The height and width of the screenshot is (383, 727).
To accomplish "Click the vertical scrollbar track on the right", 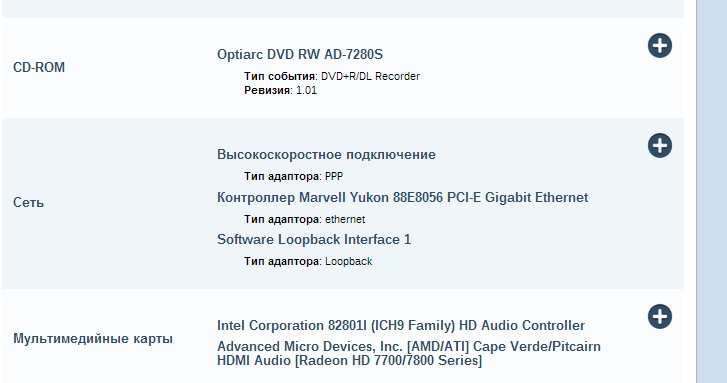I will point(712,192).
